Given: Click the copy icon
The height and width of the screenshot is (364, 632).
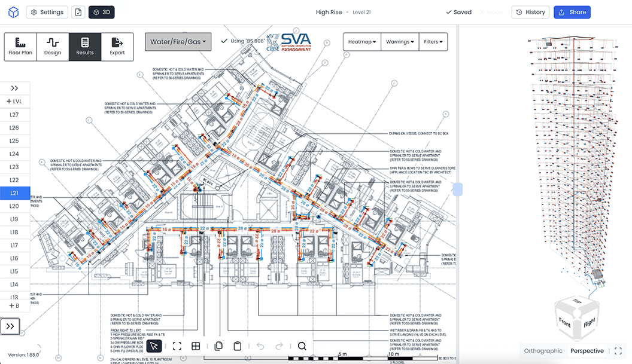Looking at the screenshot, I should pos(218,346).
